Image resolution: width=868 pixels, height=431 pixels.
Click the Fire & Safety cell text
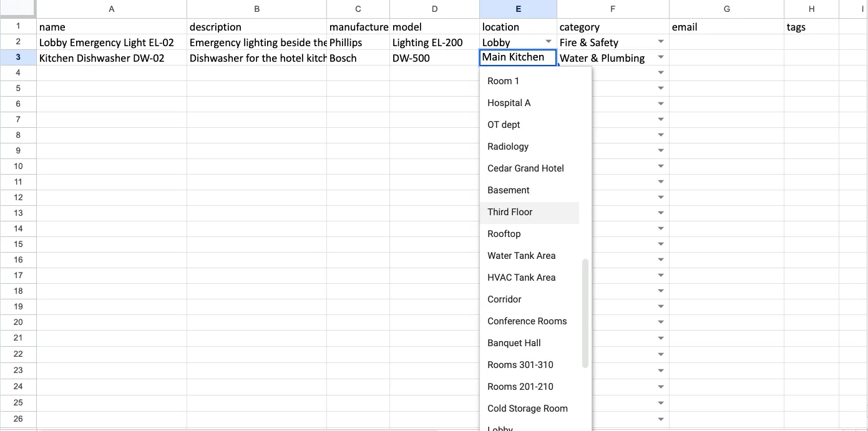click(x=589, y=42)
